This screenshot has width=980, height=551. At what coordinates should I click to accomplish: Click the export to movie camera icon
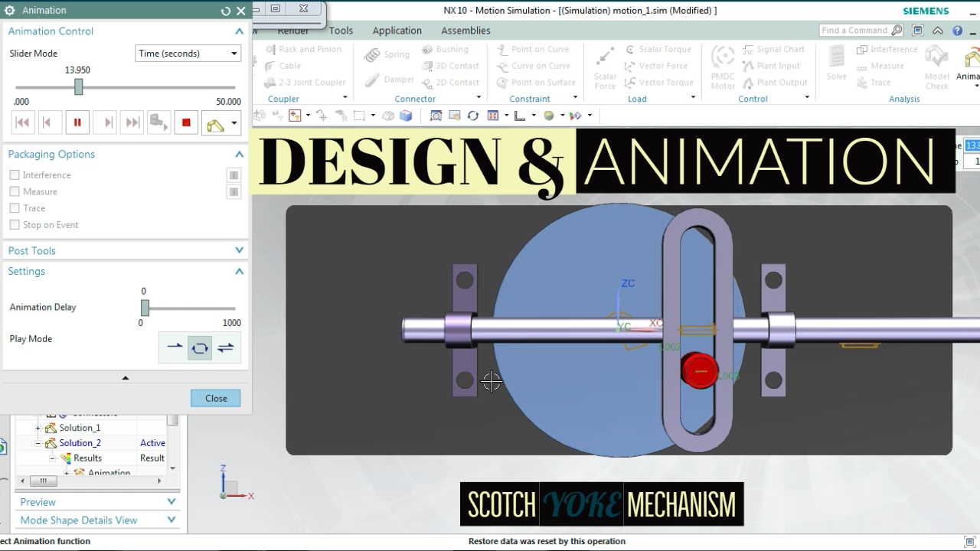(x=158, y=122)
